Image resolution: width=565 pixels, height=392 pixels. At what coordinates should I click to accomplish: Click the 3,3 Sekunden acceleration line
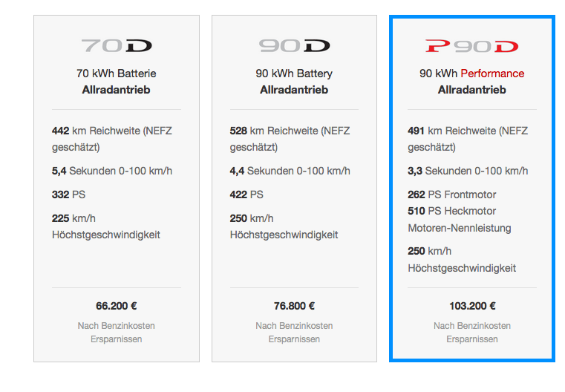[468, 171]
